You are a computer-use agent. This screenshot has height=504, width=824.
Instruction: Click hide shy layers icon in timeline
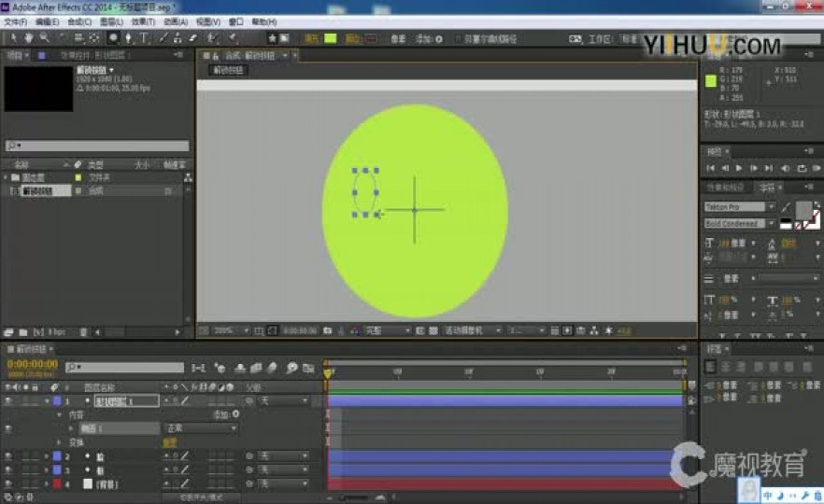[x=239, y=368]
